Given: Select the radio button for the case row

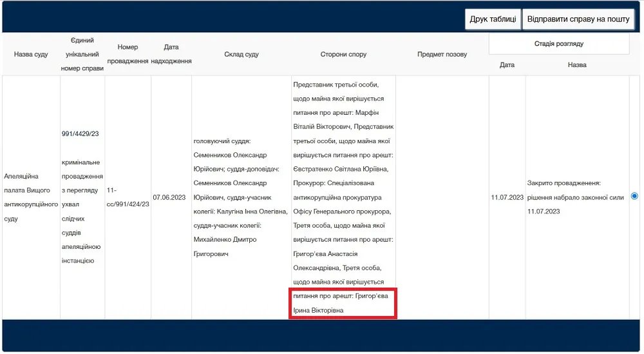Looking at the screenshot, I should click(634, 196).
